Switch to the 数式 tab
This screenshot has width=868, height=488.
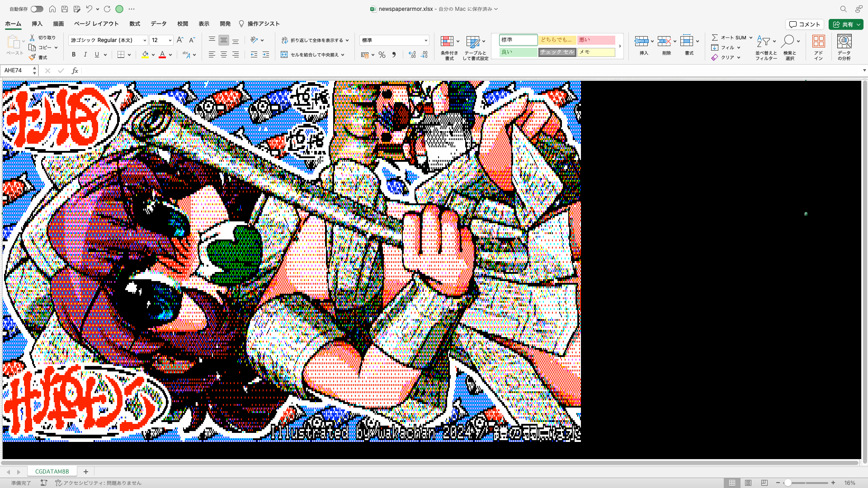coord(135,24)
